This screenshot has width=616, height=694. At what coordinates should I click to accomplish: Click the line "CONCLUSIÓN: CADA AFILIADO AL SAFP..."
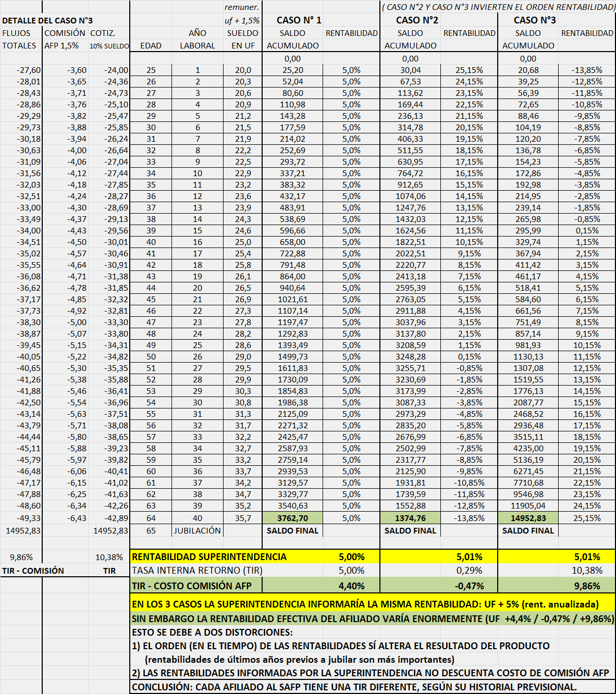[x=354, y=687]
